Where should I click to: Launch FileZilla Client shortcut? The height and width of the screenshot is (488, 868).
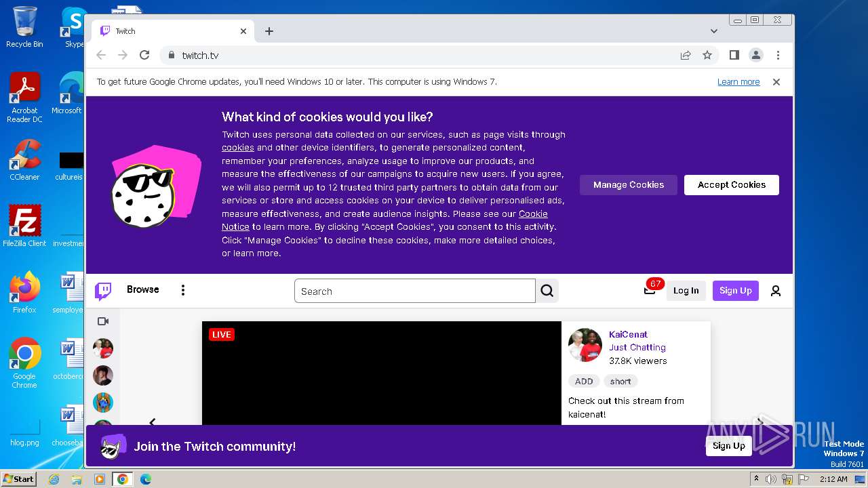(24, 226)
